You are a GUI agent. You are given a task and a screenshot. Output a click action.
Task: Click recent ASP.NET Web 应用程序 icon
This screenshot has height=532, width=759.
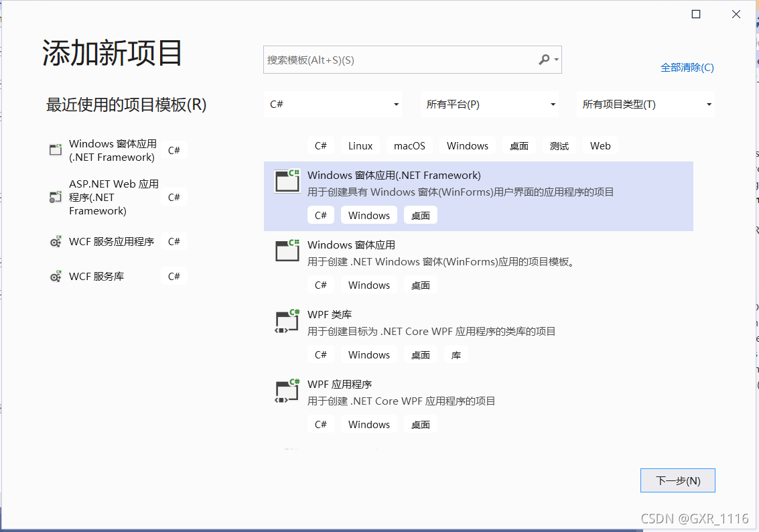(x=56, y=196)
